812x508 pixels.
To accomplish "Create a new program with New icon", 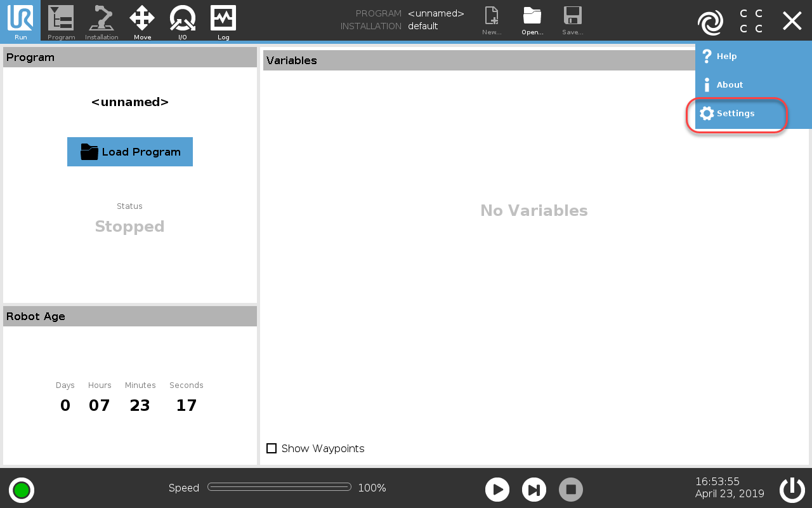I will pos(492,20).
